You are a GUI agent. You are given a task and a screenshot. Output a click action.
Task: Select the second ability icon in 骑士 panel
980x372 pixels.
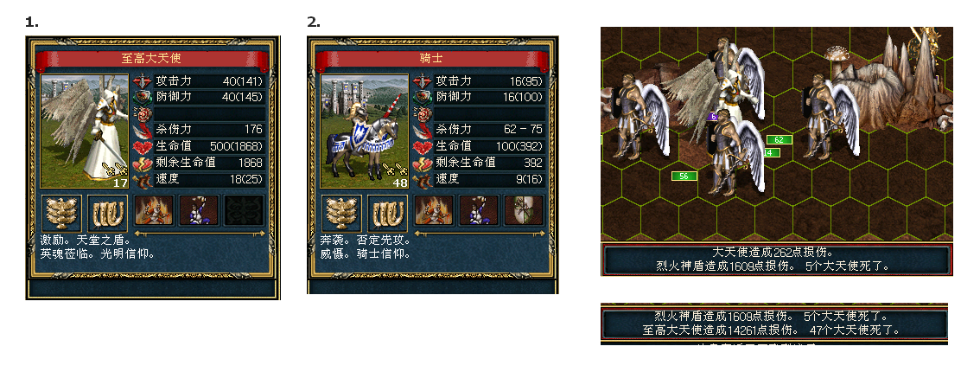[479, 210]
